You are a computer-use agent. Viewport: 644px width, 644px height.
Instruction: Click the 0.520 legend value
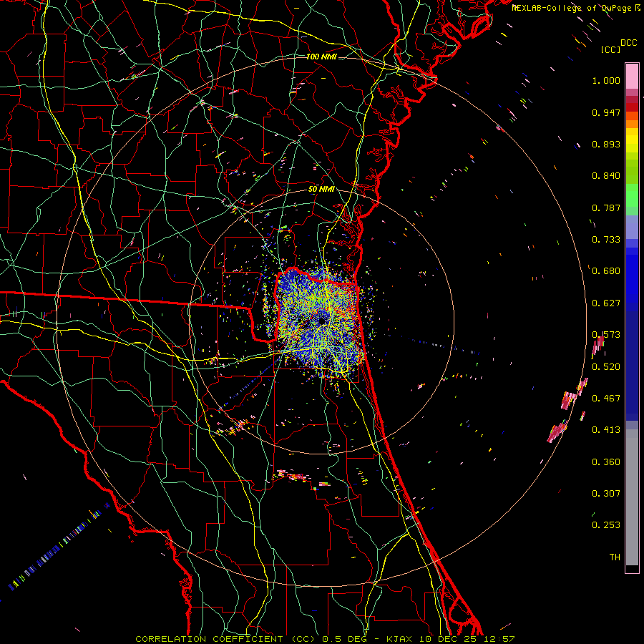(606, 367)
